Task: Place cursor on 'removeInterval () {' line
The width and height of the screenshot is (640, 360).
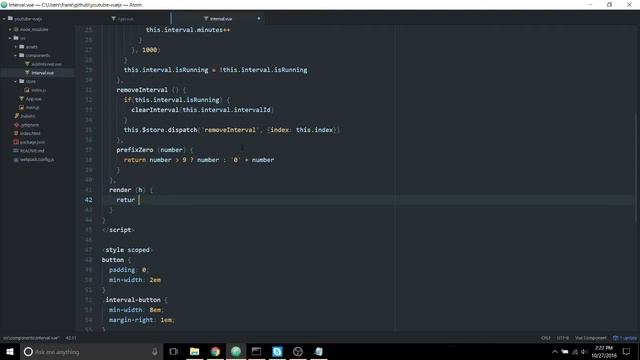Action: click(151, 90)
